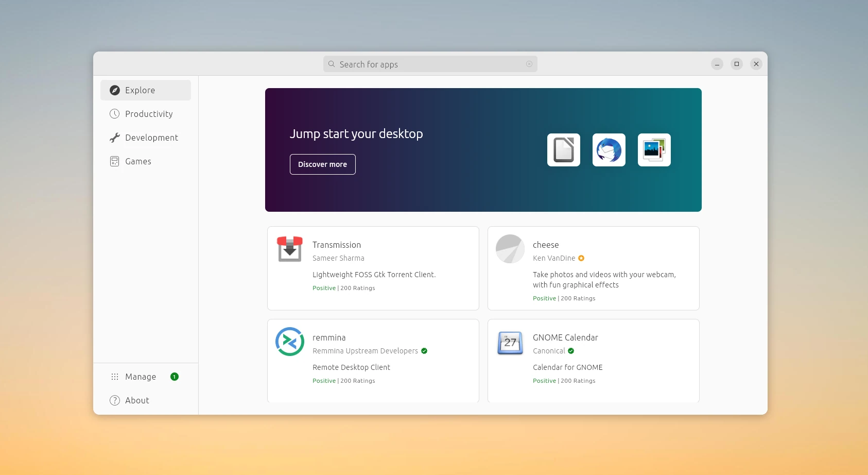Image resolution: width=868 pixels, height=475 pixels.
Task: Click the cheese webcam description text
Action: point(604,280)
